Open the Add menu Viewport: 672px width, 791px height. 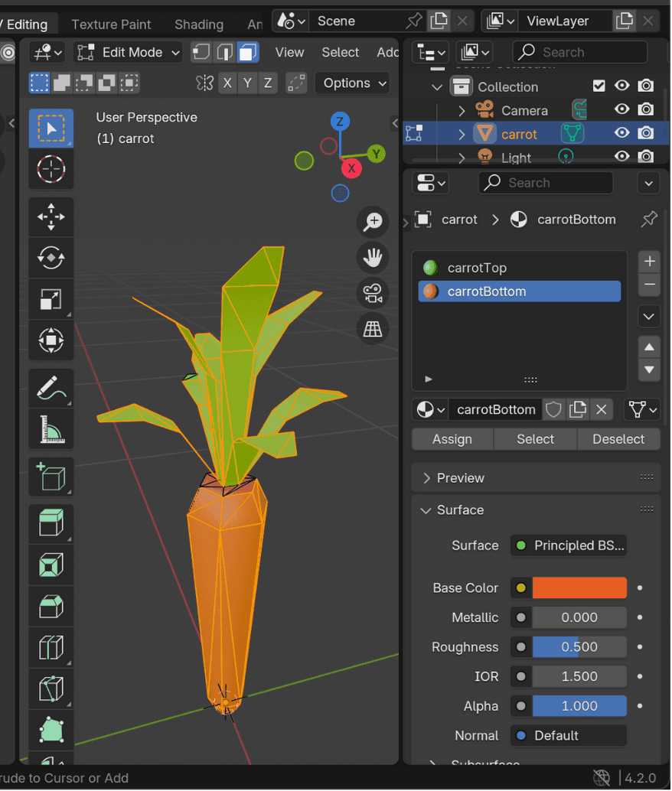coord(388,53)
